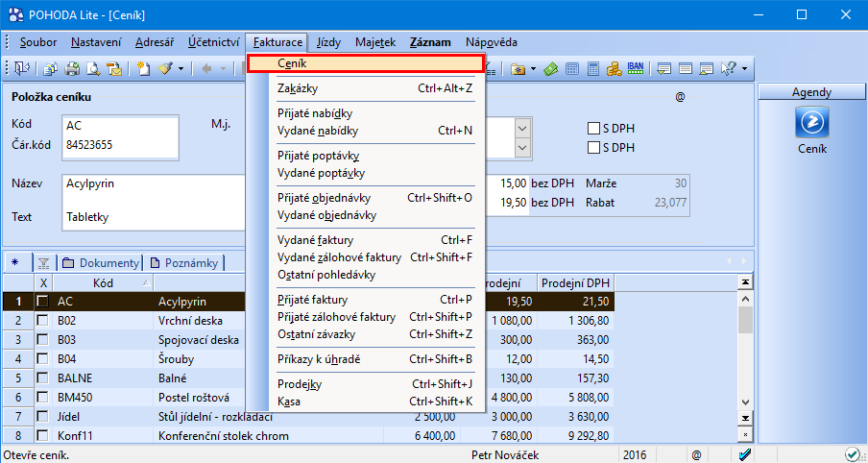Image resolution: width=868 pixels, height=463 pixels.
Task: Check the box in row B03
Action: 42,339
